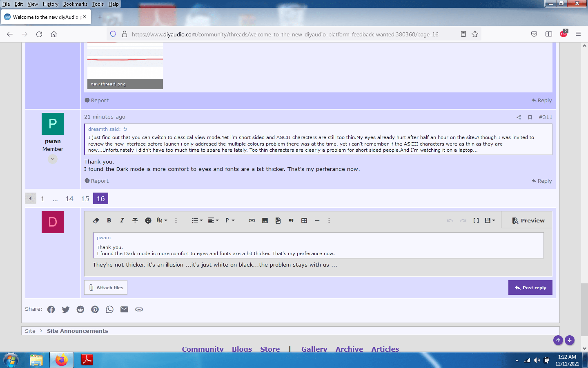
Task: Click the browser Reload button
Action: pos(39,34)
